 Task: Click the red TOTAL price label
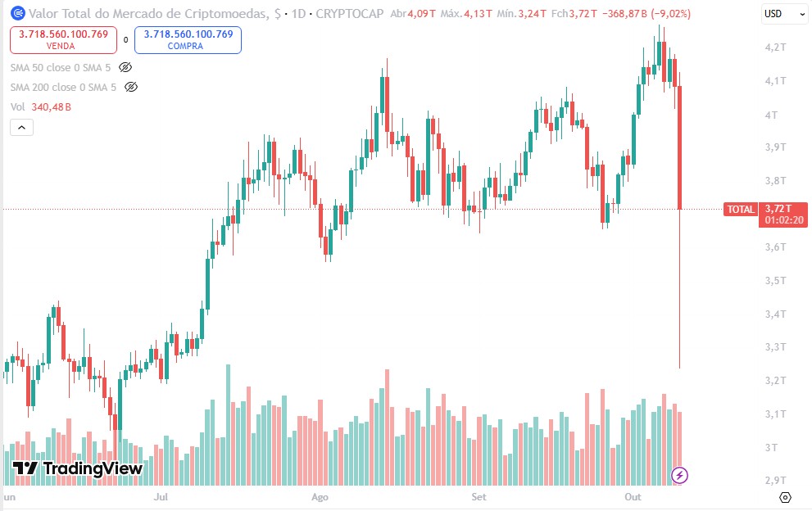pyautogui.click(x=740, y=210)
